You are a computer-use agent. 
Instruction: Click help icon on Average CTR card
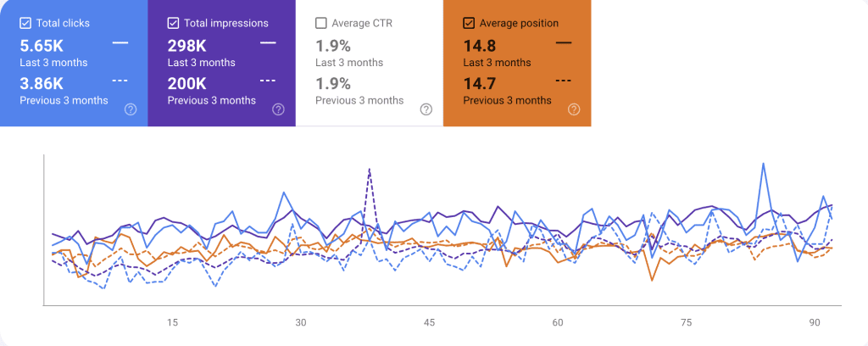point(426,109)
